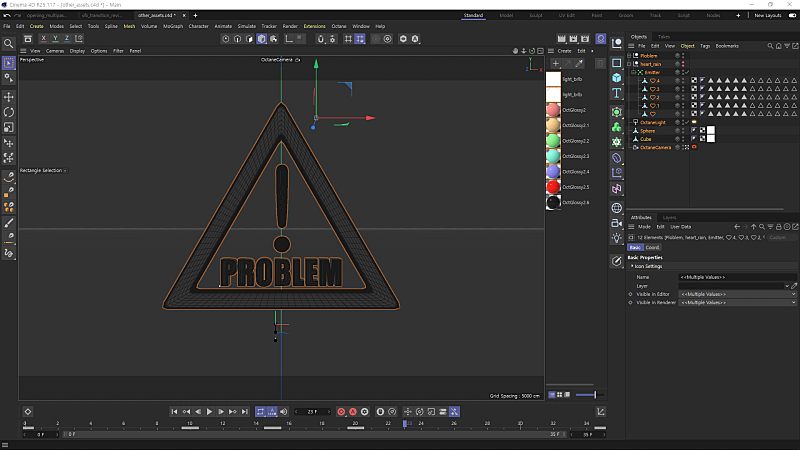Collapse the Emitter object hierarchy
Viewport: 800px width, 450px height.
click(x=633, y=72)
